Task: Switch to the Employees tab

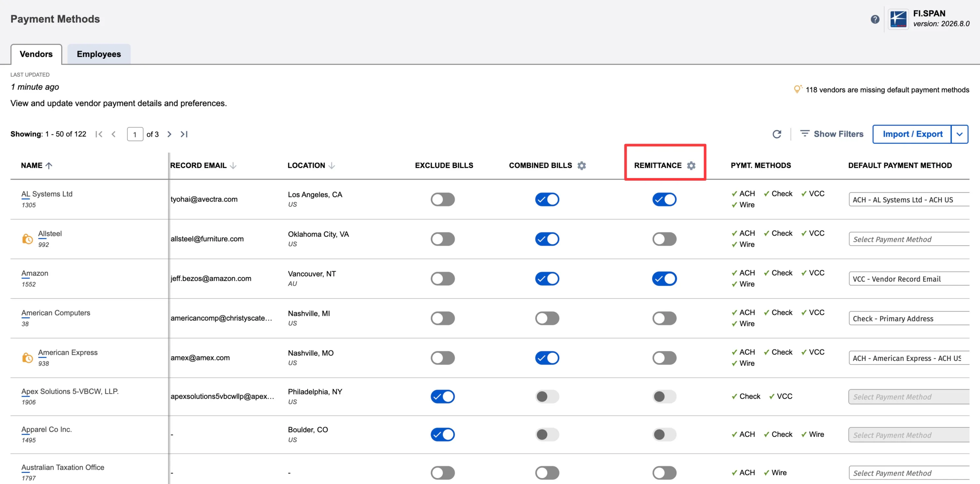Action: 99,54
